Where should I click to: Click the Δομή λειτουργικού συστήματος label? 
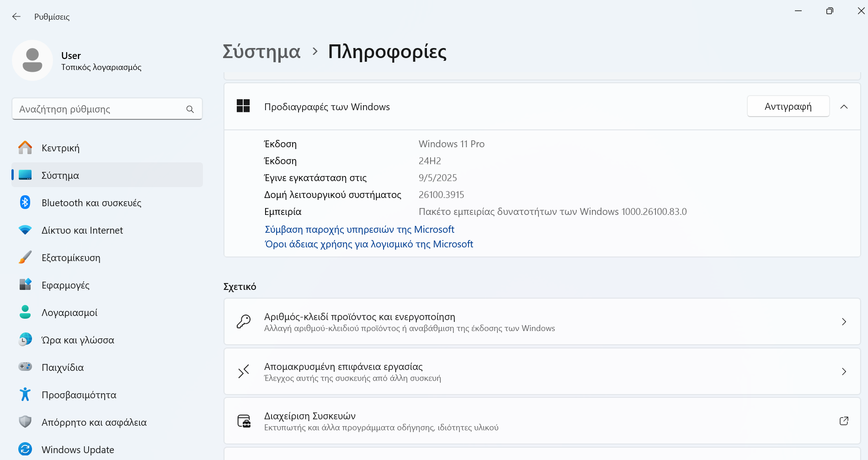pos(333,195)
